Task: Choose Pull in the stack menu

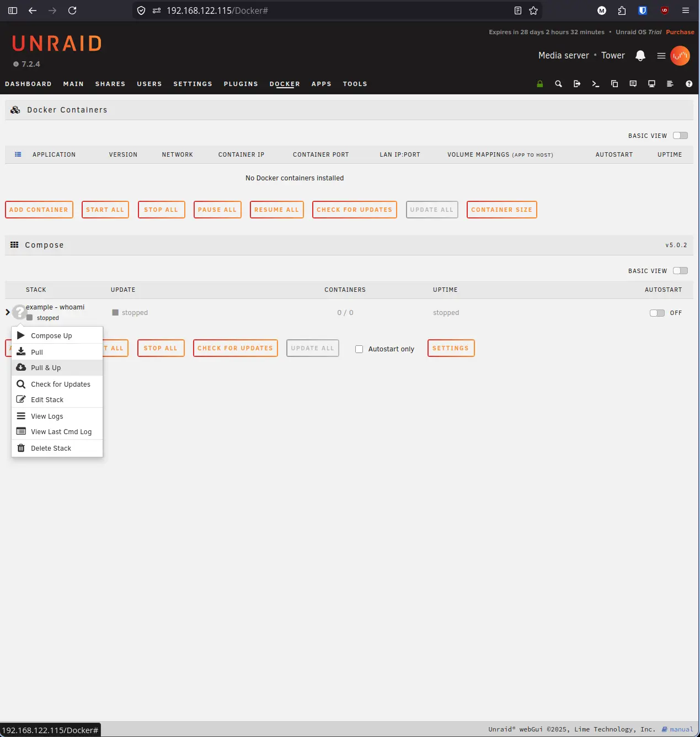Action: (57, 352)
